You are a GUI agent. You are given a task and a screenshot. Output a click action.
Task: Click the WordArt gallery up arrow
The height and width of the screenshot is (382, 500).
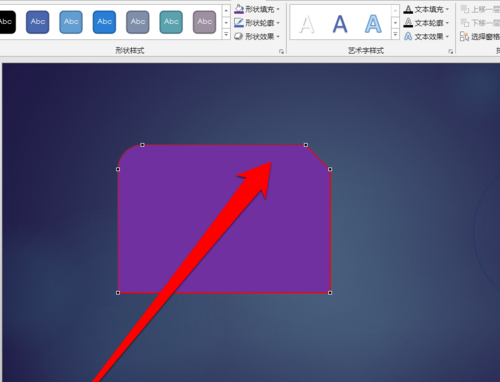(x=395, y=11)
